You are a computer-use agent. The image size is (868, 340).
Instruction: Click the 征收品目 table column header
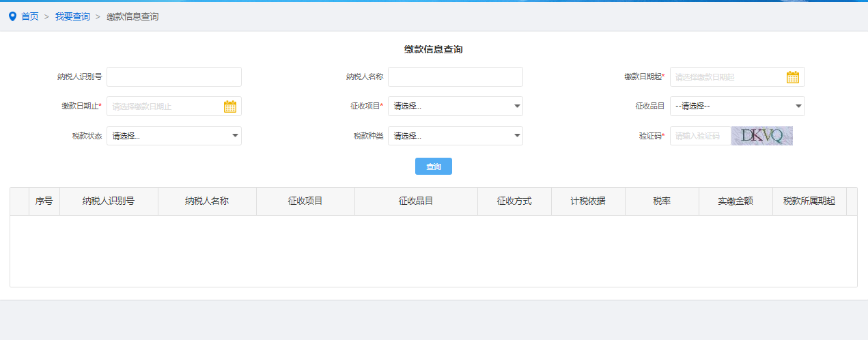417,201
